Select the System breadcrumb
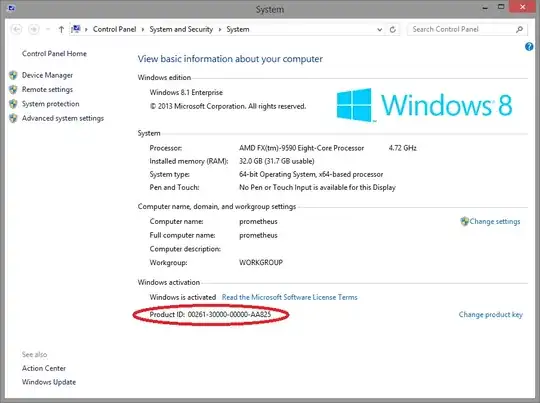This screenshot has width=540, height=403. [238, 29]
